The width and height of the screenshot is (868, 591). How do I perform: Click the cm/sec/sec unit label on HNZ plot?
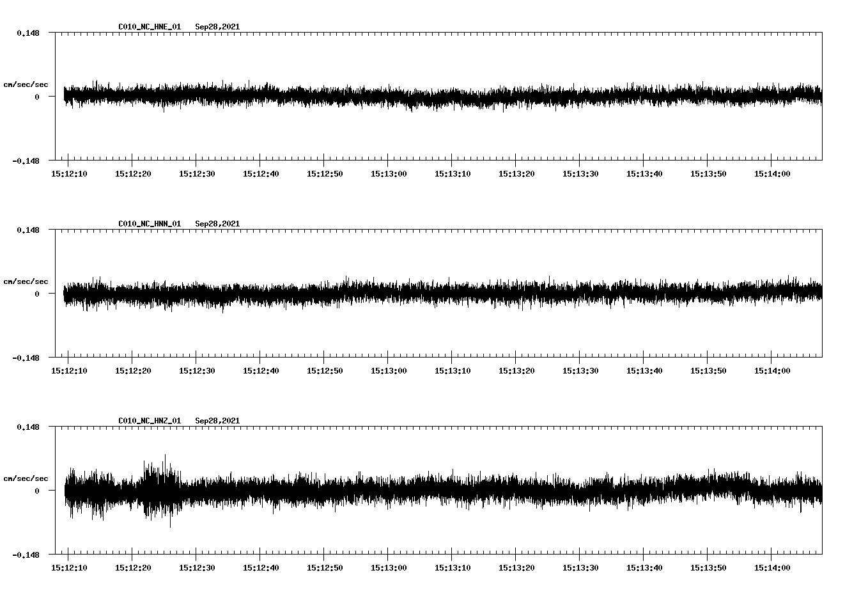(x=26, y=478)
